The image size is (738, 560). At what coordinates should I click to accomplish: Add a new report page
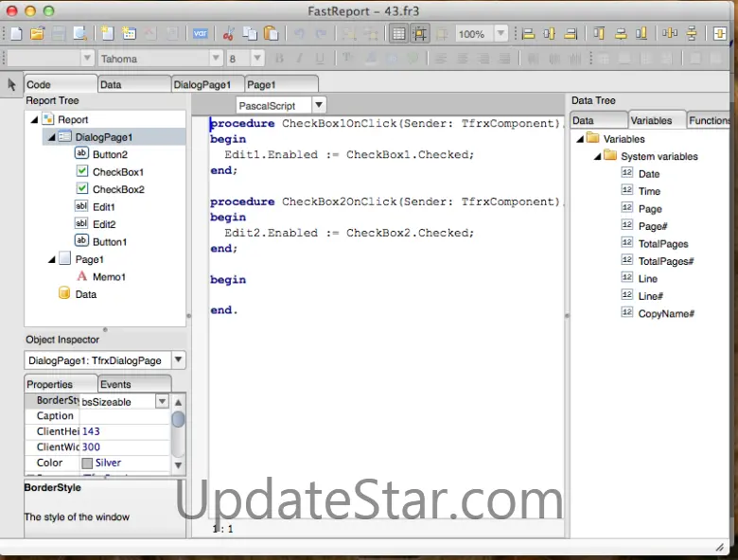(107, 33)
